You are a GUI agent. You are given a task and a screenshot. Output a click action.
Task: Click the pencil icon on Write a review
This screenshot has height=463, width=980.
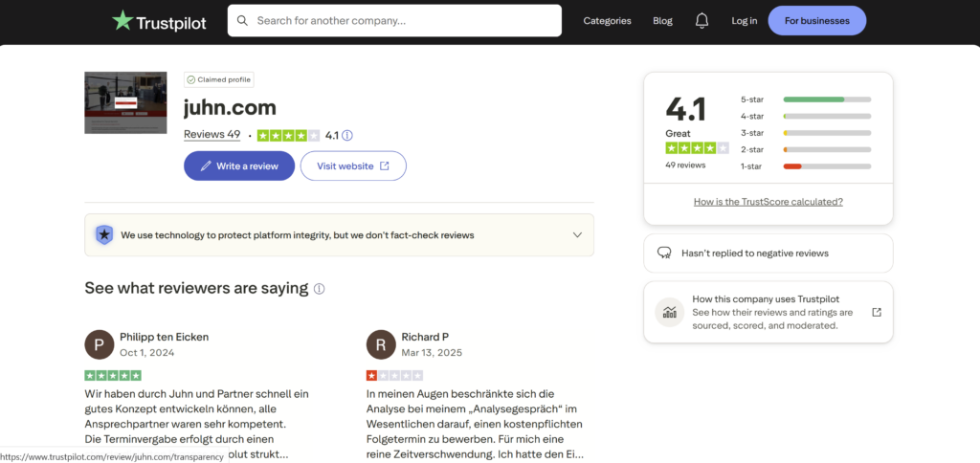click(206, 166)
